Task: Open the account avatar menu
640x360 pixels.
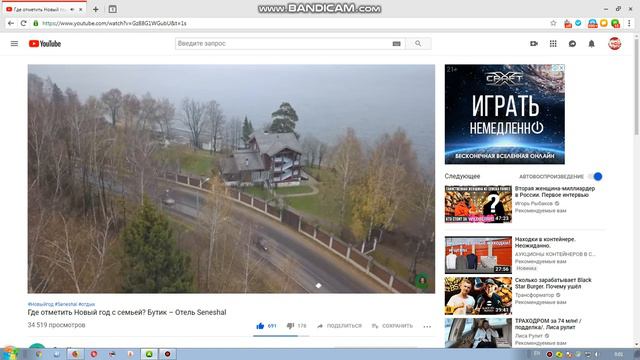Action: pyautogui.click(x=615, y=44)
